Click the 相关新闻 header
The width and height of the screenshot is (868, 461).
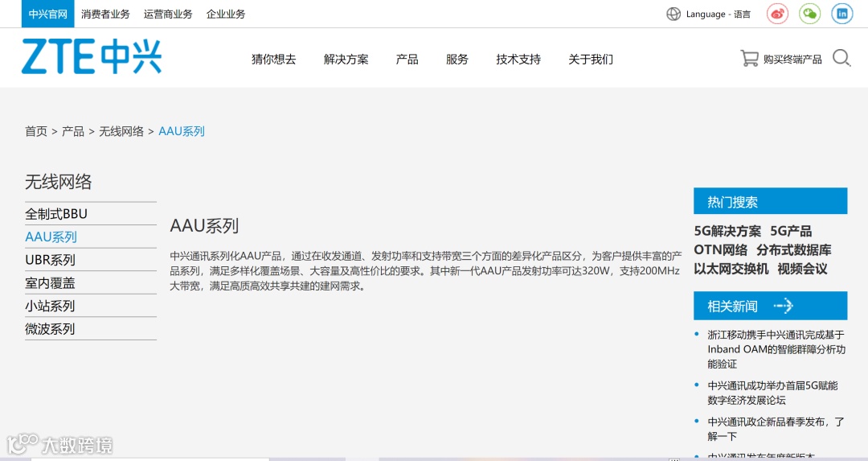point(771,306)
